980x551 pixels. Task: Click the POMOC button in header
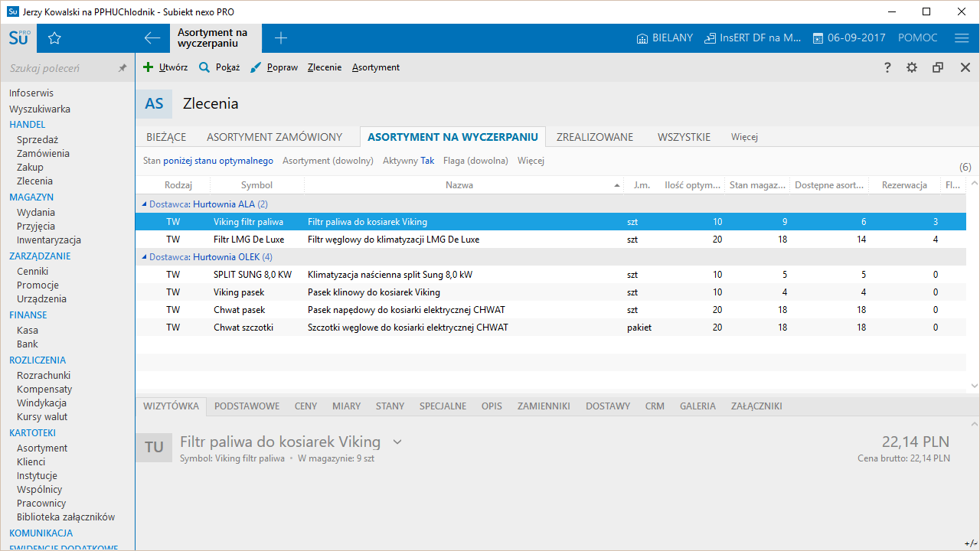[x=918, y=38]
